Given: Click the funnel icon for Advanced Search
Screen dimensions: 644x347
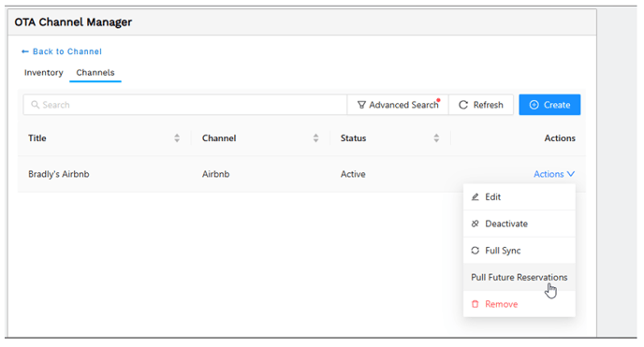Looking at the screenshot, I should [361, 105].
